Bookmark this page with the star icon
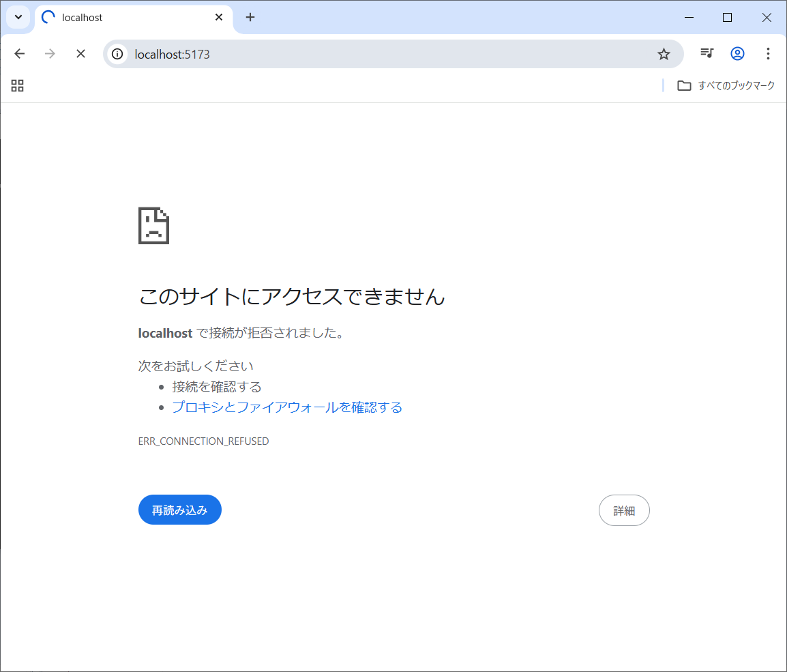The width and height of the screenshot is (787, 672). coord(664,54)
